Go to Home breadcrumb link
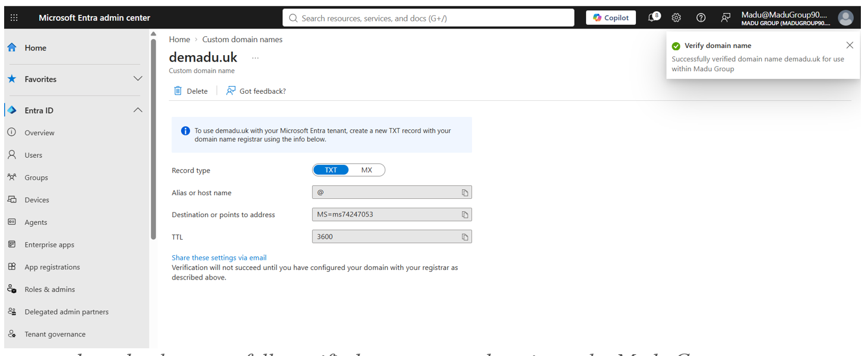Image resolution: width=868 pixels, height=356 pixels. pos(179,39)
